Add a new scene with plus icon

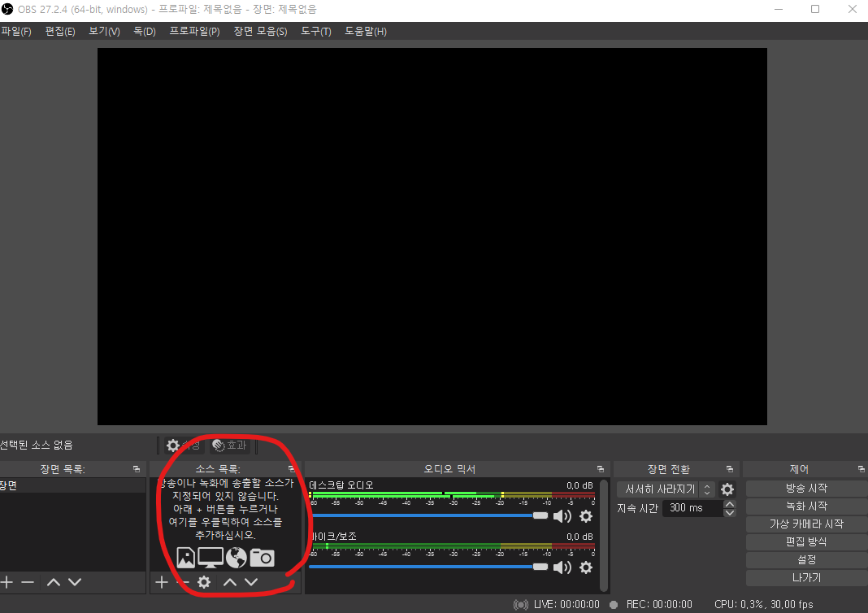pyautogui.click(x=7, y=582)
